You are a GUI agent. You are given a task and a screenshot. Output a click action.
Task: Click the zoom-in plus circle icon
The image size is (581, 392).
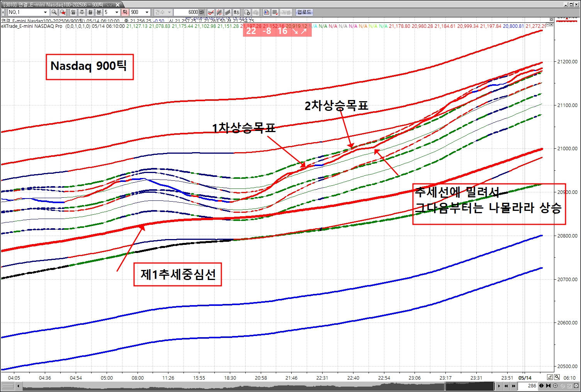556,386
